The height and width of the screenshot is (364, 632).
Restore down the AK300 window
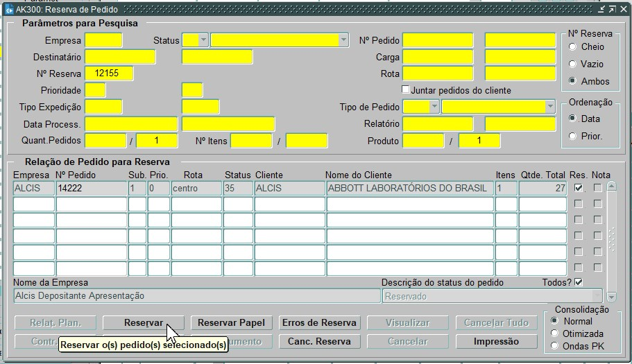[613, 9]
